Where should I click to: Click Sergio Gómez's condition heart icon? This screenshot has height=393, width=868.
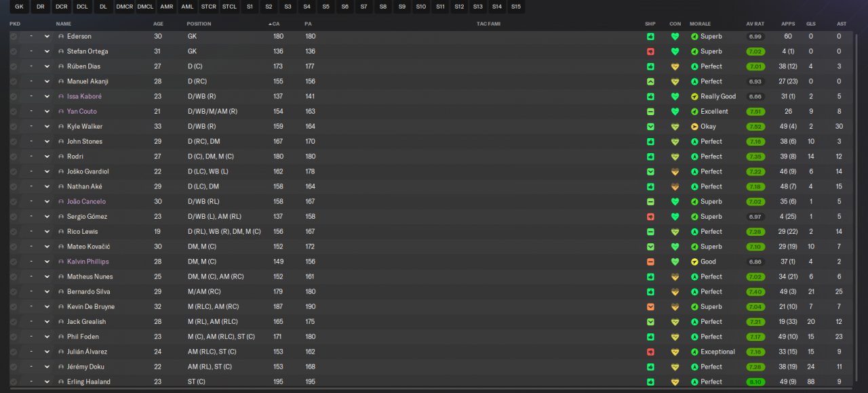point(675,217)
